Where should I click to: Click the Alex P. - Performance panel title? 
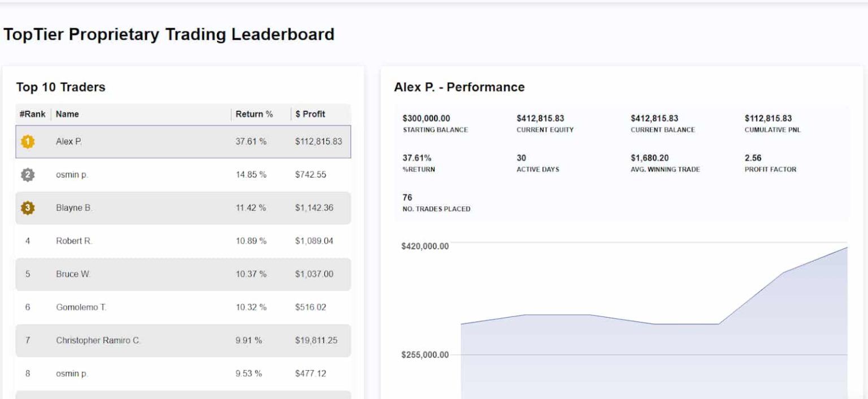[459, 87]
